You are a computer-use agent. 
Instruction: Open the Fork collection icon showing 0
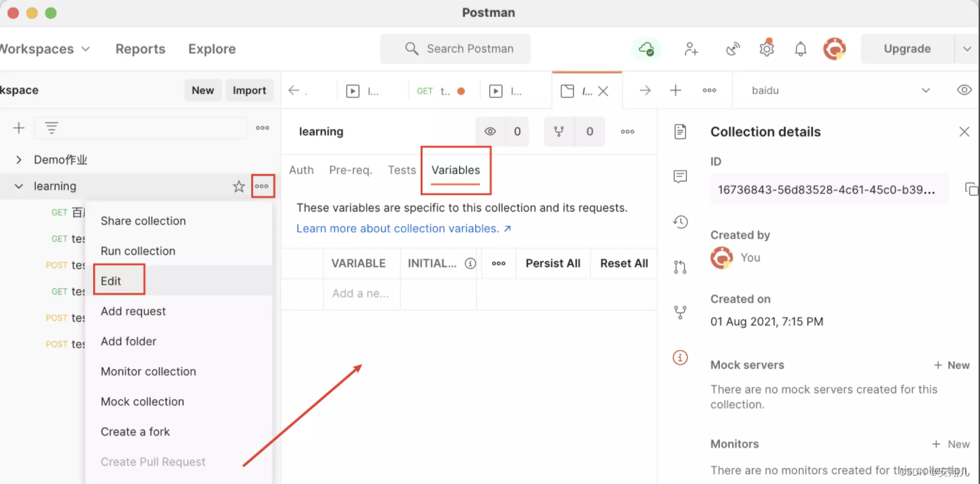click(574, 131)
